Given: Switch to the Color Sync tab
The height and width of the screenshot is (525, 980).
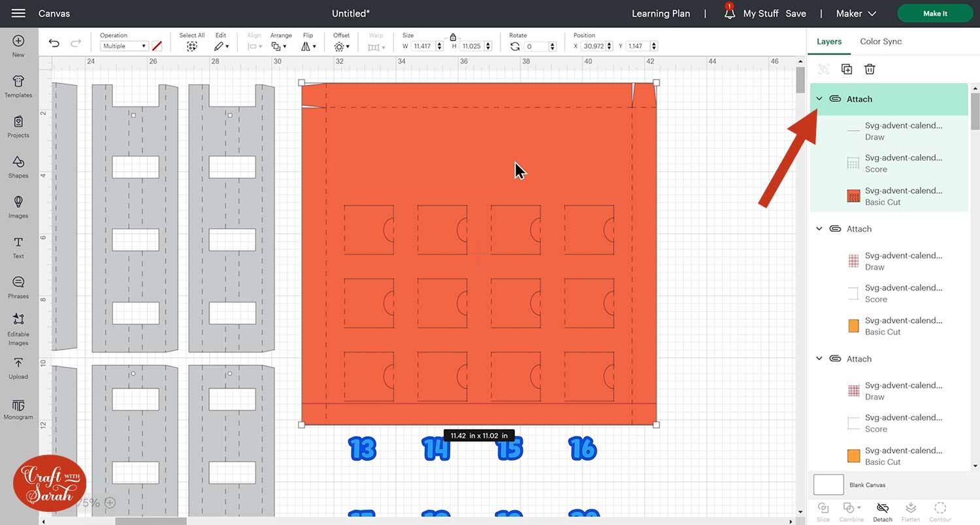Looking at the screenshot, I should click(881, 41).
